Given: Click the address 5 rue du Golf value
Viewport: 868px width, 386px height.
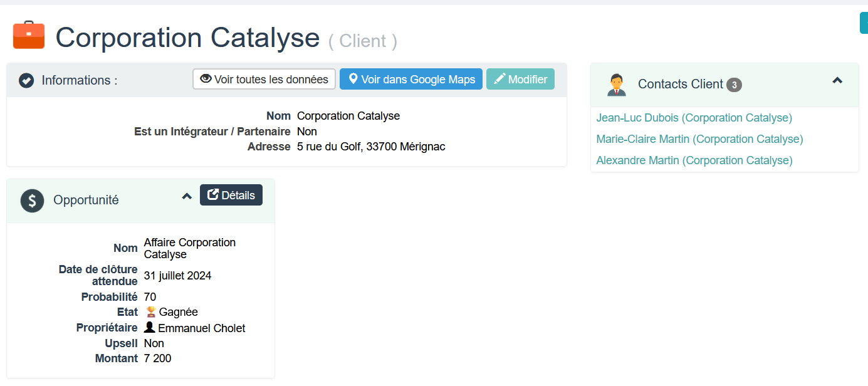Looking at the screenshot, I should [x=371, y=147].
